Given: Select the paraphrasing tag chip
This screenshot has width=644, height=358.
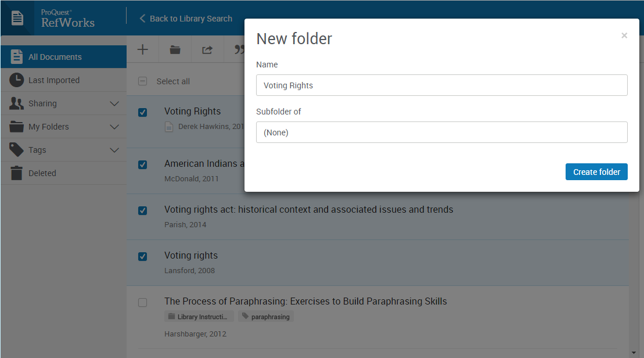Looking at the screenshot, I should tap(265, 316).
